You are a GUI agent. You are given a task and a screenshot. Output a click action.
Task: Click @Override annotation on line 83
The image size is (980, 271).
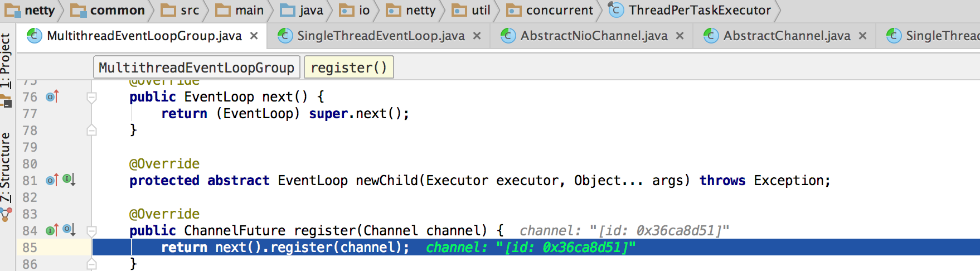(x=164, y=214)
